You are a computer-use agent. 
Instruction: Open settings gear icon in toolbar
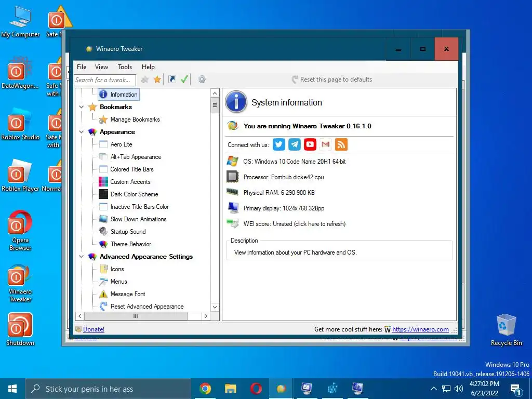pos(202,79)
